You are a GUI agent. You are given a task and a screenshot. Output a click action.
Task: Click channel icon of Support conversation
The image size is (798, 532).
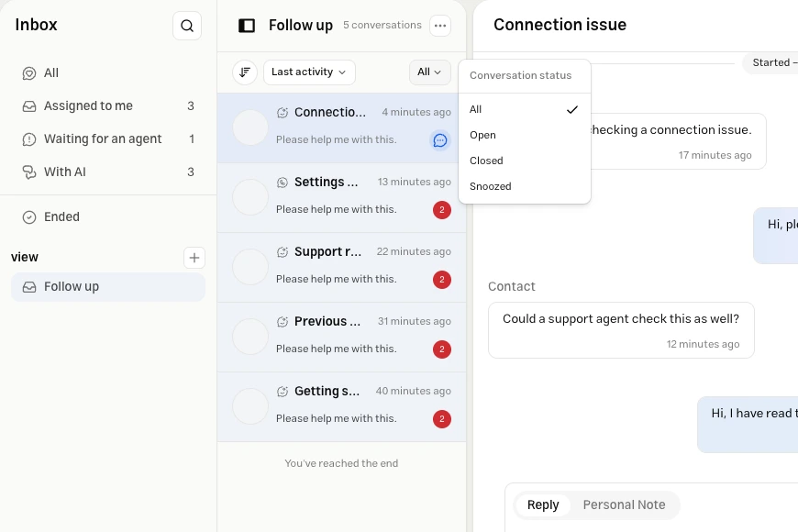point(283,252)
